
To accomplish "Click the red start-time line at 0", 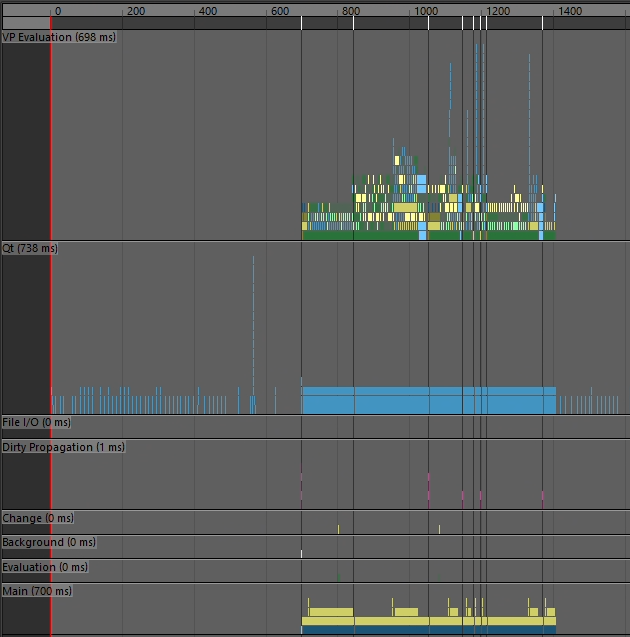I will (x=51, y=325).
